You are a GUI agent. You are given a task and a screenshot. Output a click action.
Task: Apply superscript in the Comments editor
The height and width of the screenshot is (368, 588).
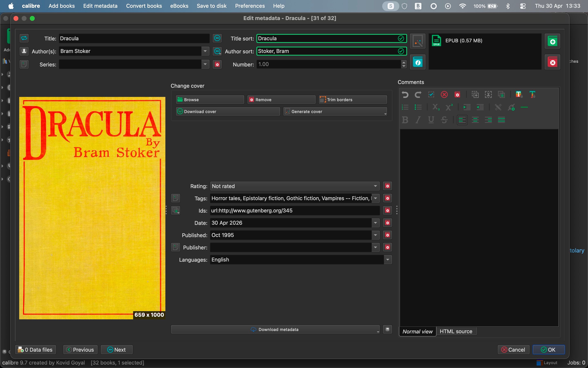pos(449,107)
